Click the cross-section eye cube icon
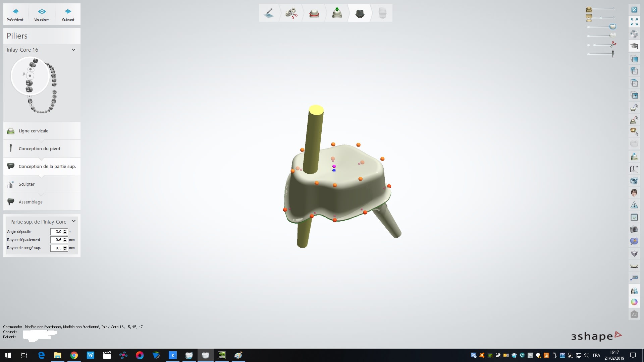The width and height of the screenshot is (644, 362). (634, 95)
